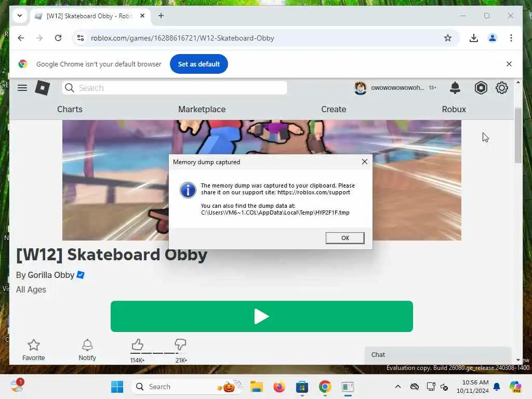
Task: Favorite the Skateboard Obby game
Action: [x=34, y=350]
